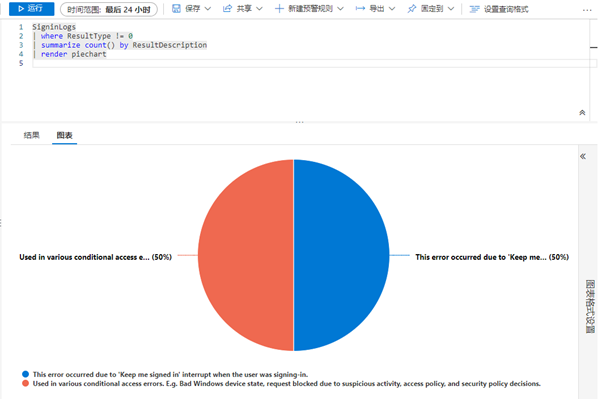This screenshot has width=602, height=399.
Task: Click the 保存 floppy disk icon
Action: [176, 8]
